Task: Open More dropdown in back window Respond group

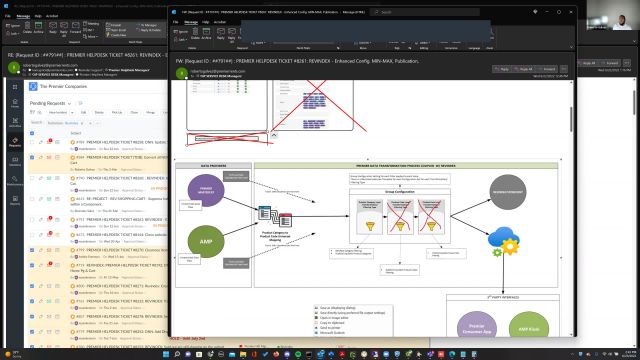Action: point(91,36)
